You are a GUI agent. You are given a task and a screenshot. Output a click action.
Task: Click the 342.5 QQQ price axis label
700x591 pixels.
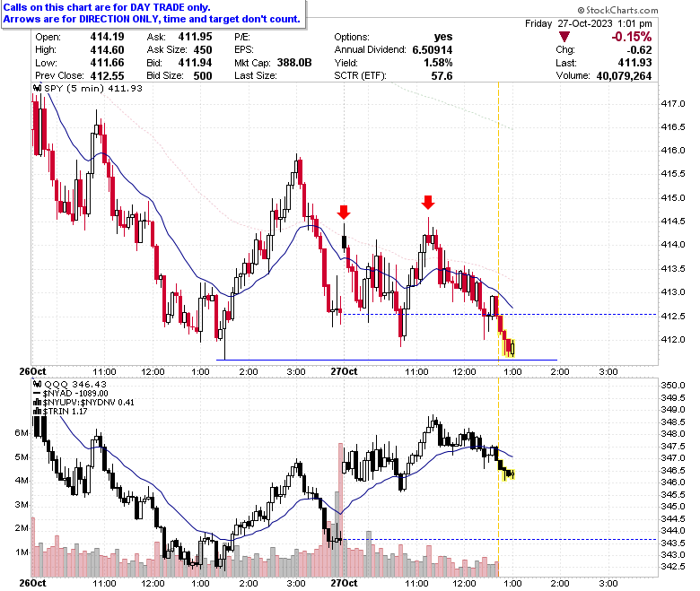click(673, 567)
